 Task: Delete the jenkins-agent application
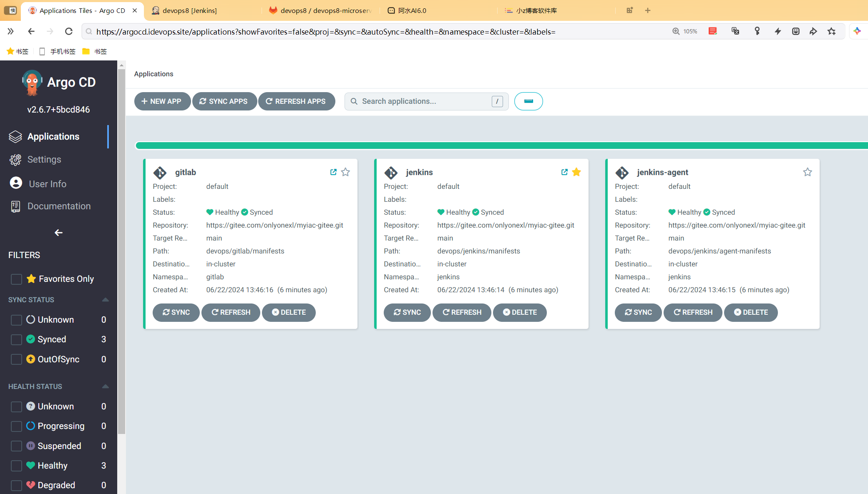[751, 313]
